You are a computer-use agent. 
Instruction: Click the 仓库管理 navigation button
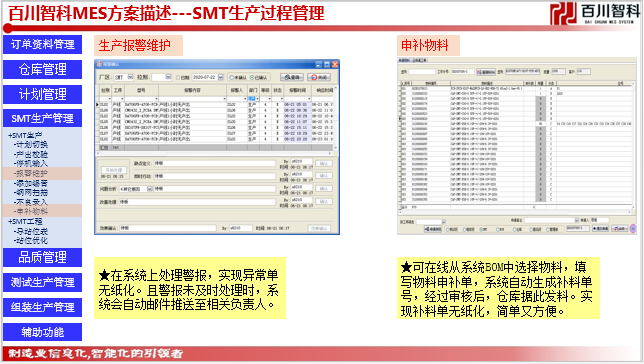point(42,69)
